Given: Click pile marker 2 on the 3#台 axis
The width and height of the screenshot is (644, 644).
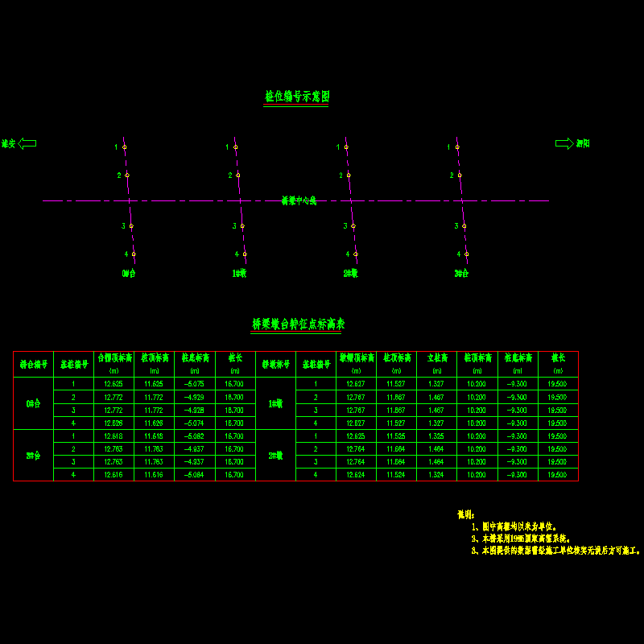Looking at the screenshot, I should click(x=460, y=175).
